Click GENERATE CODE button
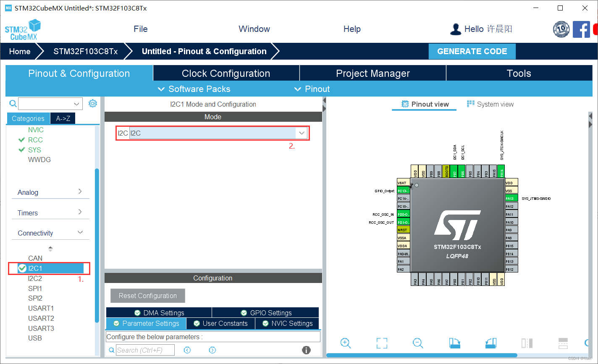598x364 pixels. pyautogui.click(x=472, y=51)
